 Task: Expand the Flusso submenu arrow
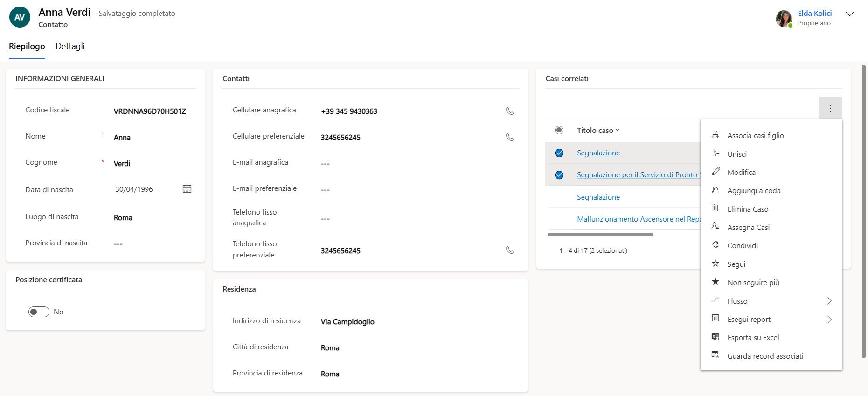(x=829, y=301)
